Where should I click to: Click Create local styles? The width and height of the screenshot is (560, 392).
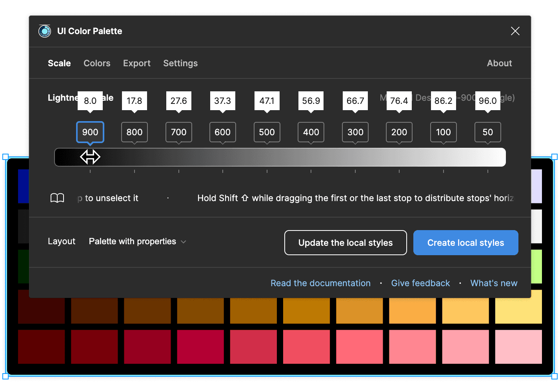click(x=465, y=243)
